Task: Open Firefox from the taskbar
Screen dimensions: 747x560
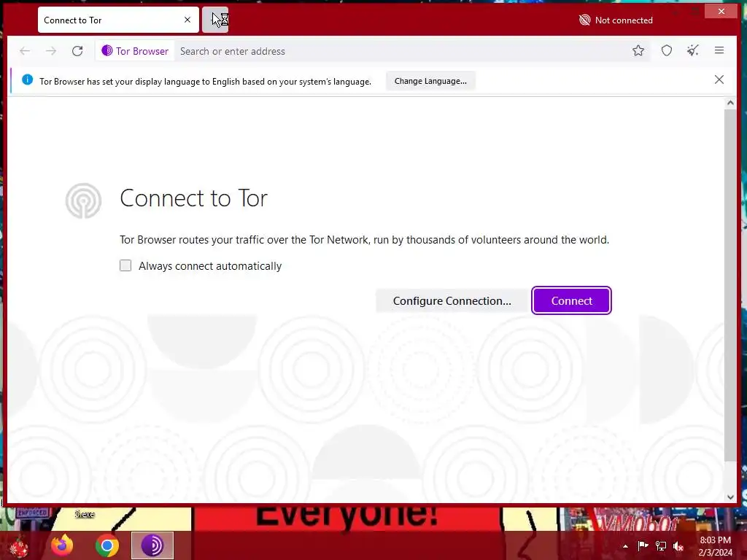Action: [x=62, y=545]
